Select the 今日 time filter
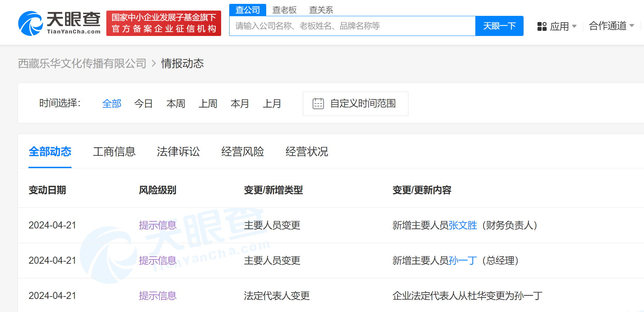Screen dimensions: 644x312 pyautogui.click(x=143, y=104)
